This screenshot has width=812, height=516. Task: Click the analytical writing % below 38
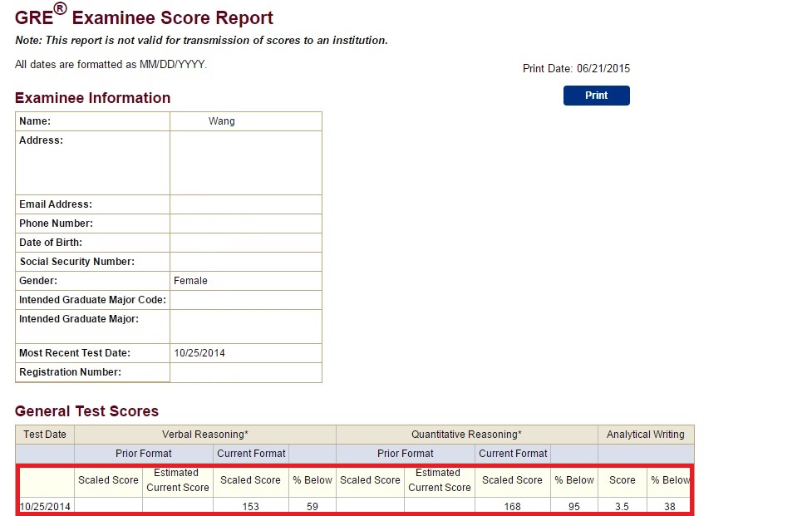point(670,506)
